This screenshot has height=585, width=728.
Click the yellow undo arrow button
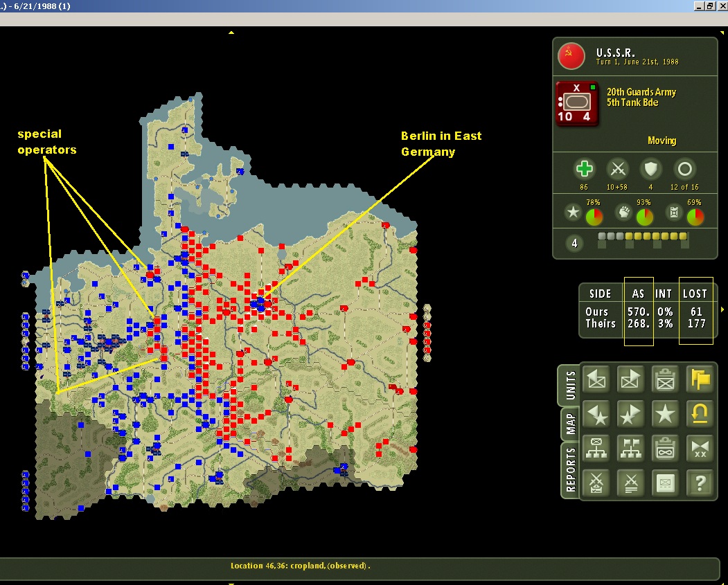click(700, 414)
